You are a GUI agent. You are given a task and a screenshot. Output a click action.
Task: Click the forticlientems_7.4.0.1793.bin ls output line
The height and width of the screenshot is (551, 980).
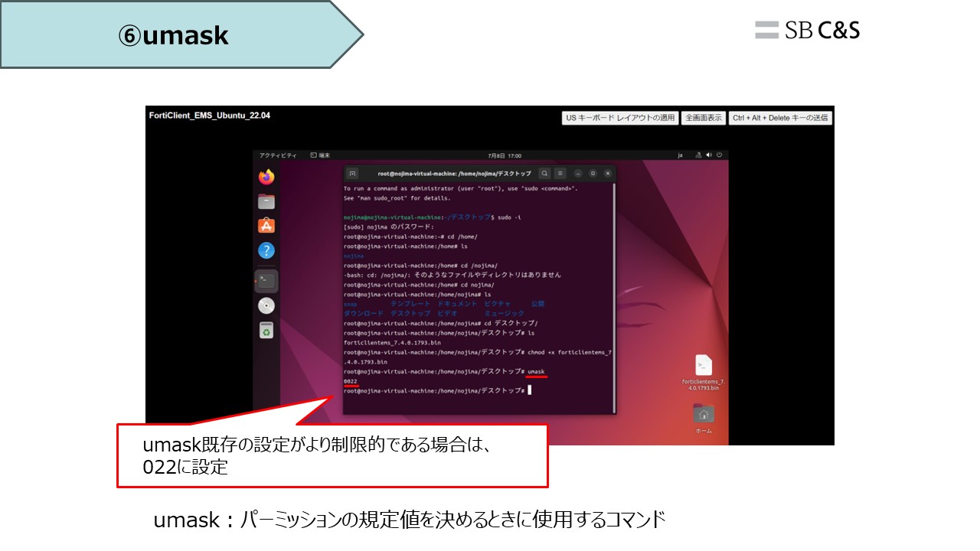(392, 343)
